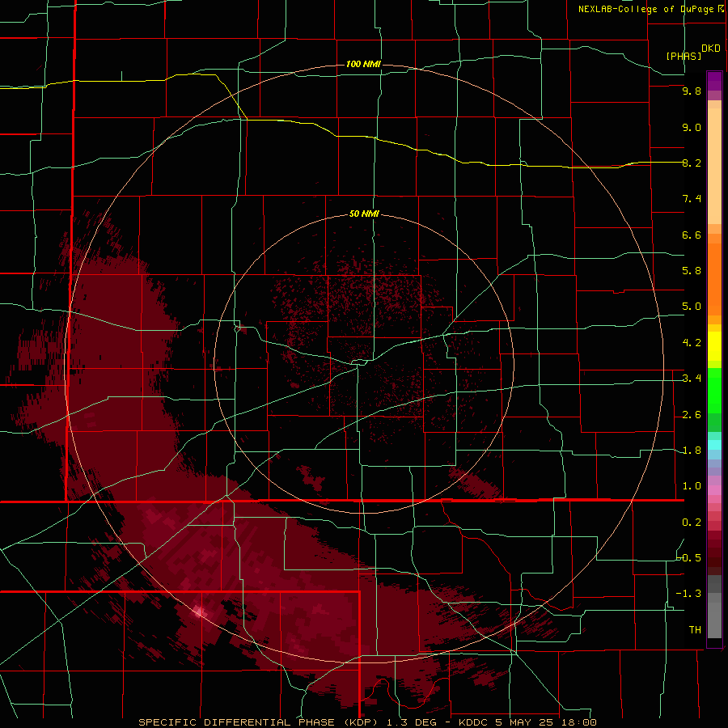
Task: Click the 1.0 value on color scale
Action: click(692, 486)
